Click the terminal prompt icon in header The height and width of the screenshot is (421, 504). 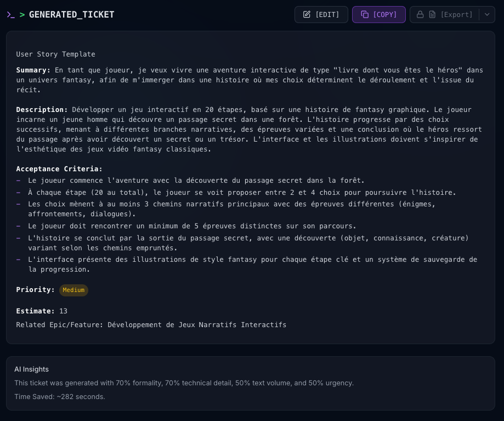point(10,15)
